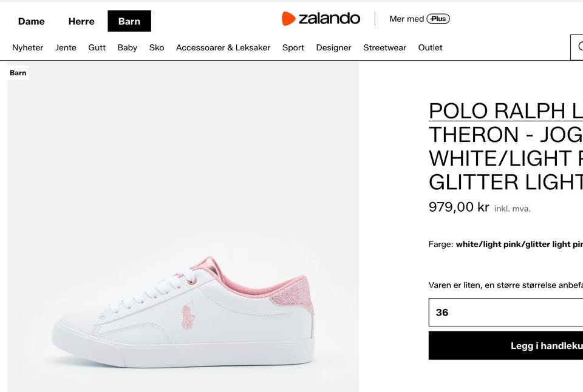The height and width of the screenshot is (392, 583).
Task: Switch to the Dame tab
Action: pos(32,21)
